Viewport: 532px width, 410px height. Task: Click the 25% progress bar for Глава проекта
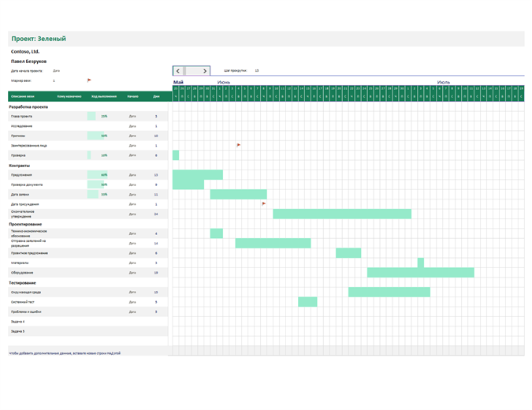coord(91,117)
